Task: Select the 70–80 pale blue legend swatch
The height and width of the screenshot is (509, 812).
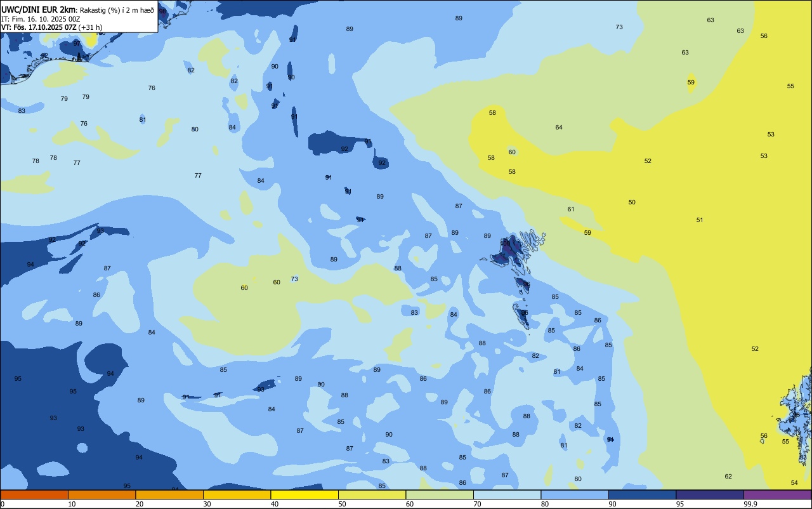Action: point(507,494)
